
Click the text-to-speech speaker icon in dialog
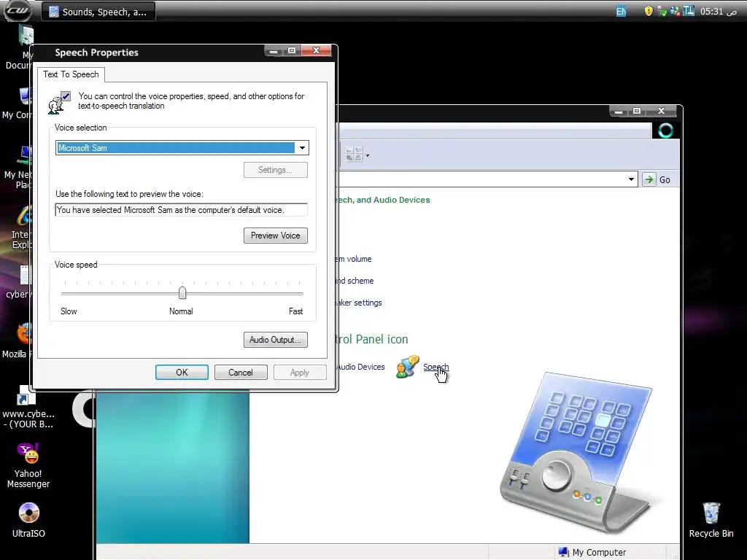pyautogui.click(x=60, y=102)
